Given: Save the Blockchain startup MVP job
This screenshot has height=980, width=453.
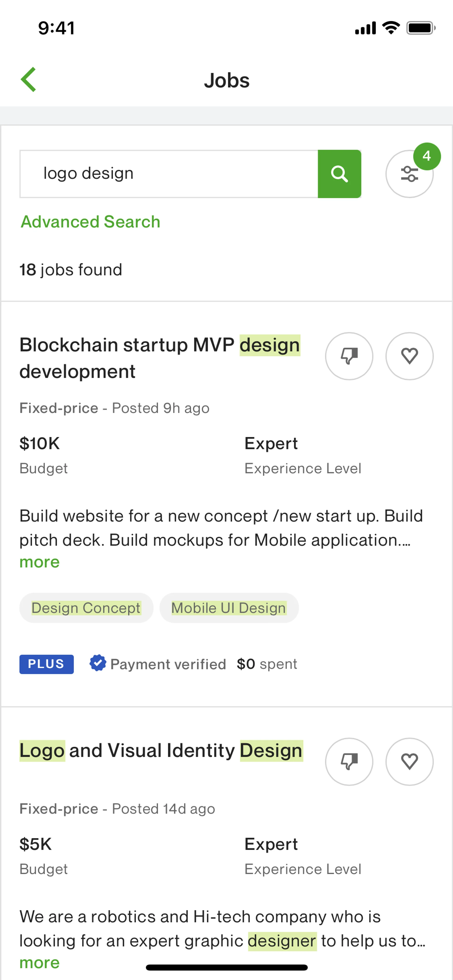Looking at the screenshot, I should 409,356.
